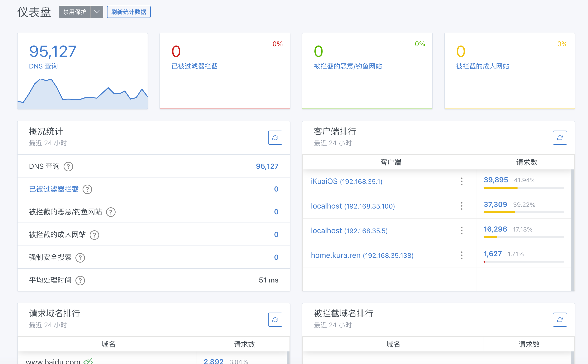
Task: Open options menu for iKuaiOS client
Action: (x=462, y=181)
